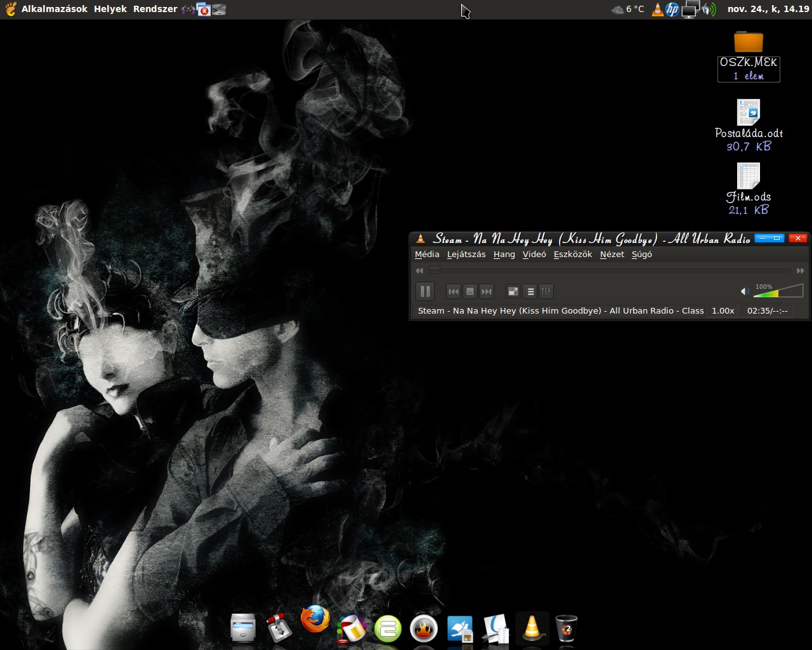The width and height of the screenshot is (812, 650).
Task: Click the VLC seek bar handle
Action: point(435,270)
